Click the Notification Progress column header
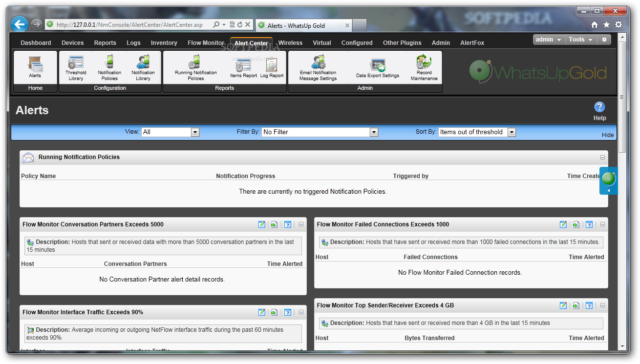640x364 pixels. [x=246, y=176]
